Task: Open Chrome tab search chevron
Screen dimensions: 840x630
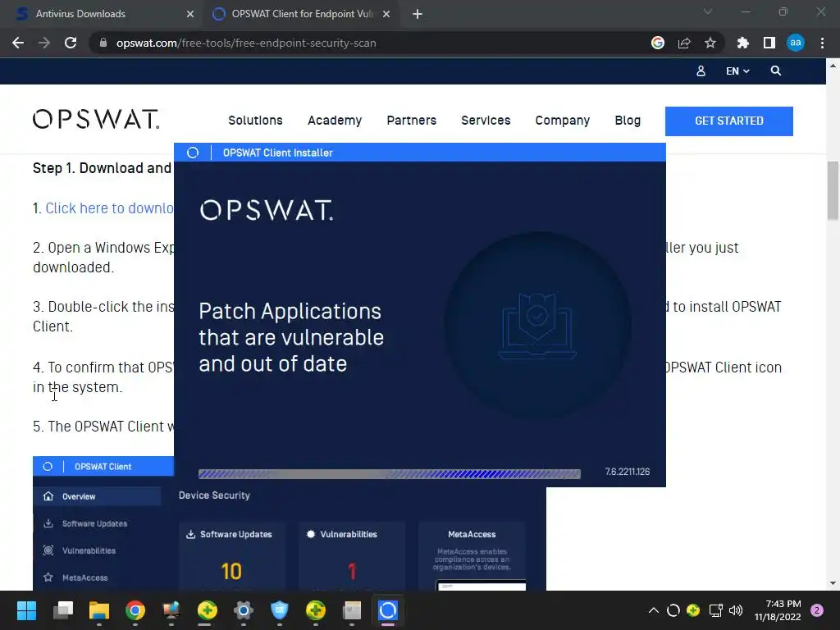Action: (x=708, y=11)
